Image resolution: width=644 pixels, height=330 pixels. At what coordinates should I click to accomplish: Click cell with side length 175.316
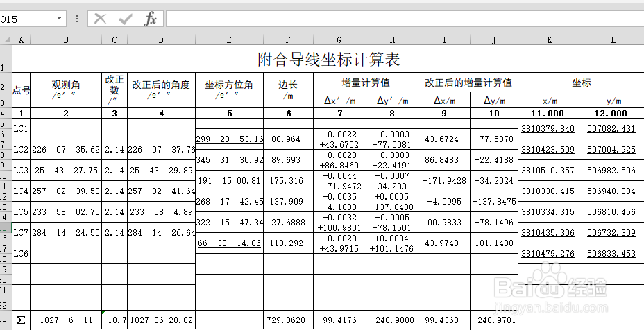288,180
